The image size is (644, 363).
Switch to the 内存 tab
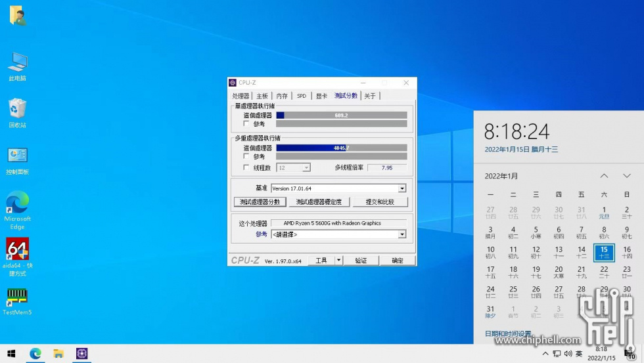click(x=282, y=96)
